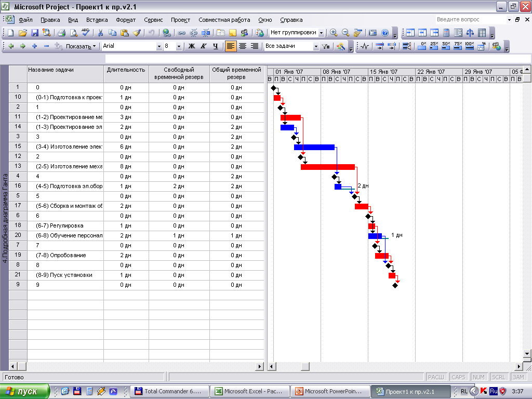Open the Сервис menu

153,20
